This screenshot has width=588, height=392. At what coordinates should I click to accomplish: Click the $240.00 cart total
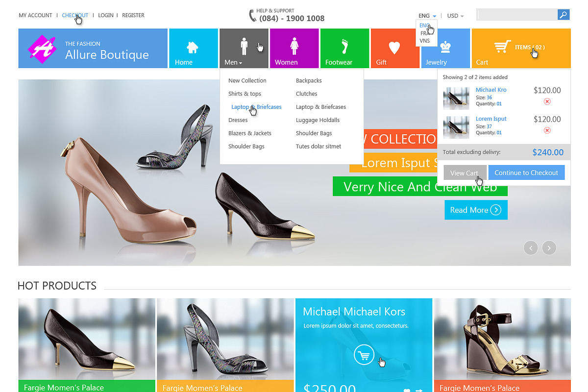click(548, 152)
